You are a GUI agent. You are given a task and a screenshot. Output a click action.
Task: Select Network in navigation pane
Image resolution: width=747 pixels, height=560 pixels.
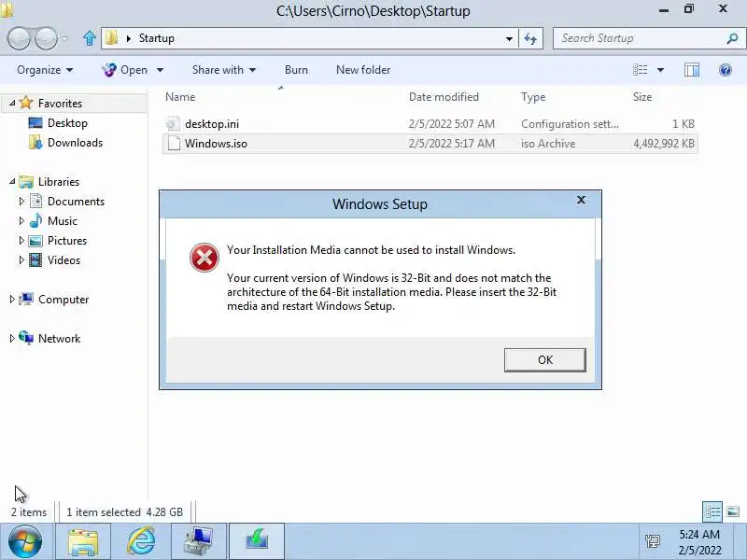[59, 339]
